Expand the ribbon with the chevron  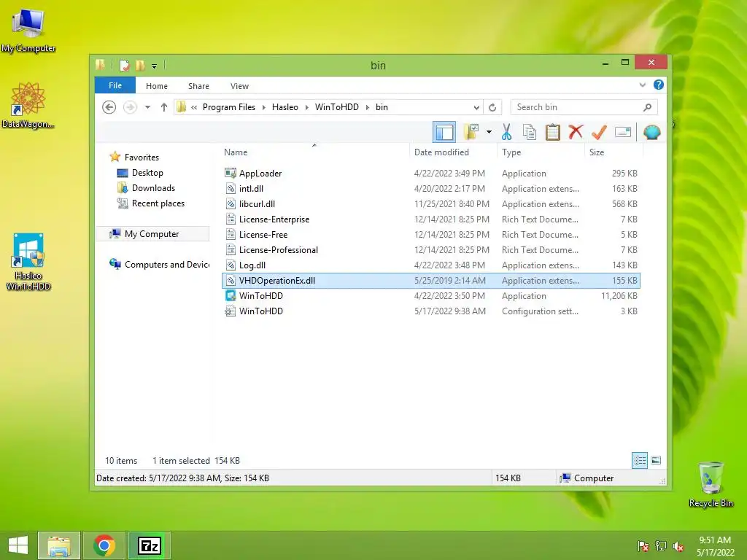(x=642, y=85)
